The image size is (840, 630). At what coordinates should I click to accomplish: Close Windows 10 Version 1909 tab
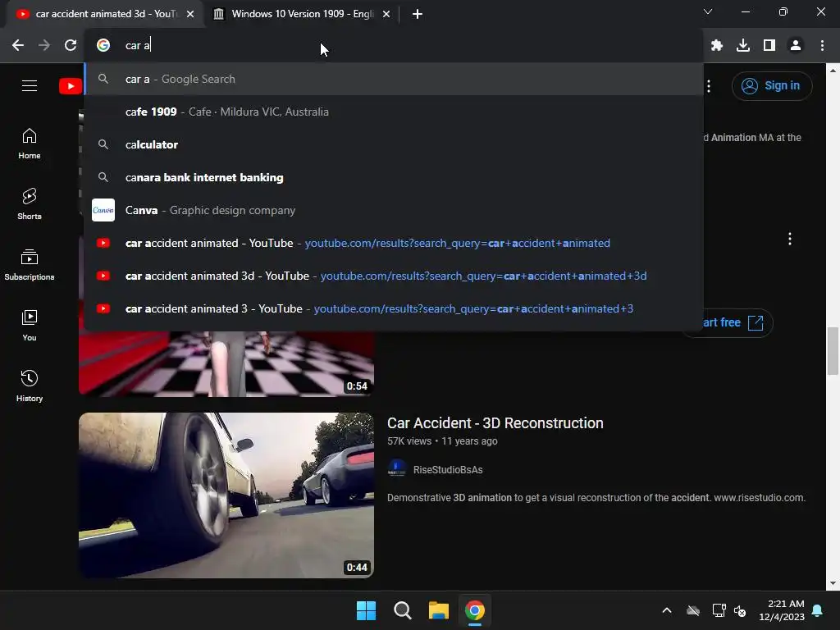pyautogui.click(x=386, y=14)
